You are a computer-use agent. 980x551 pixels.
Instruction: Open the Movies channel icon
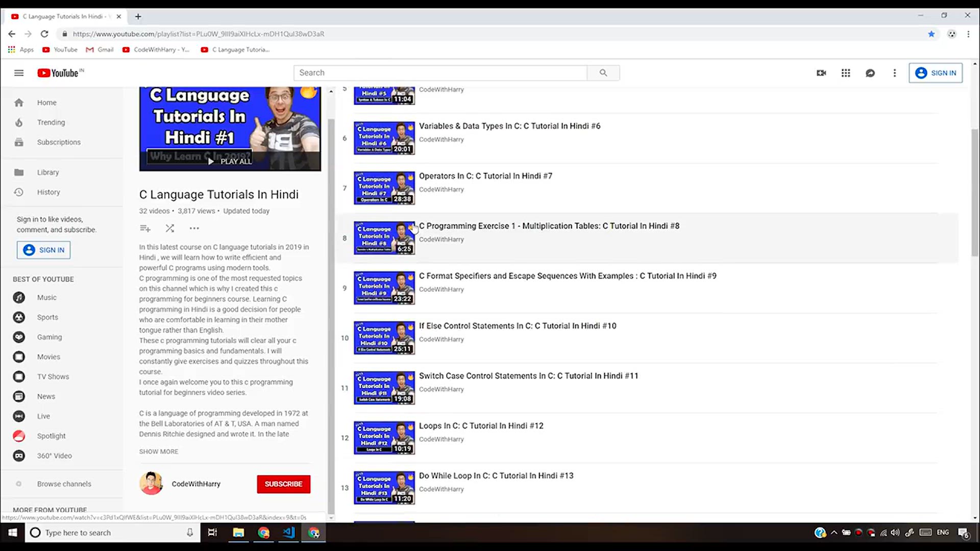(x=19, y=357)
